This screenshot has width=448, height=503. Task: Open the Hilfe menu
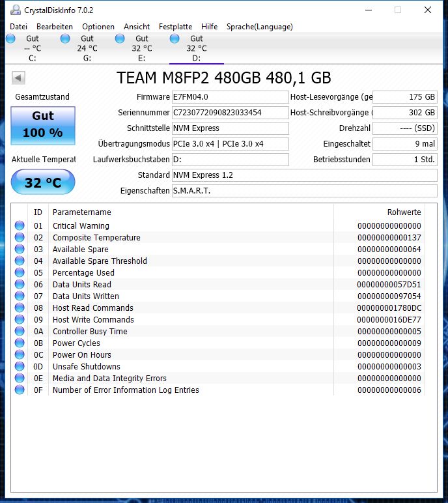click(210, 27)
